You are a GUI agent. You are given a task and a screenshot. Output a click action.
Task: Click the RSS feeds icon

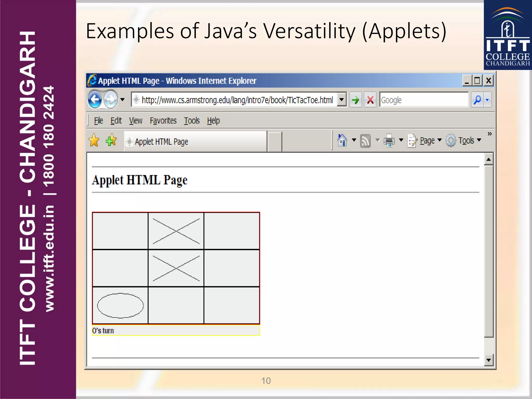tap(365, 141)
